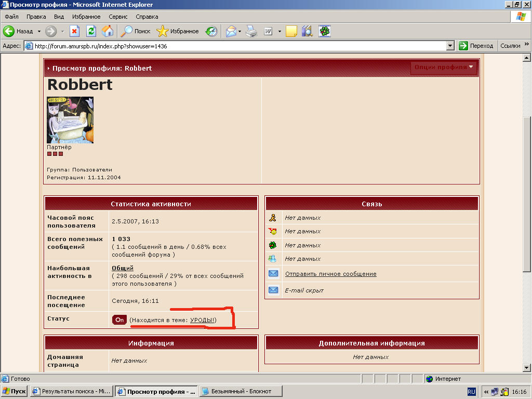Open the History (Журнал) toolbar icon
Image resolution: width=532 pixels, height=399 pixels.
[211, 31]
